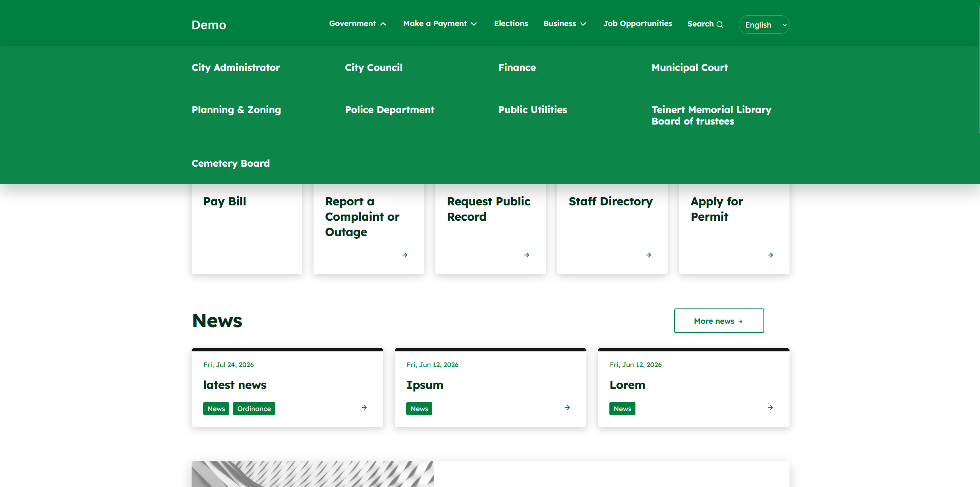Select Cemetery Board menu entry
This screenshot has height=487, width=980.
[230, 163]
